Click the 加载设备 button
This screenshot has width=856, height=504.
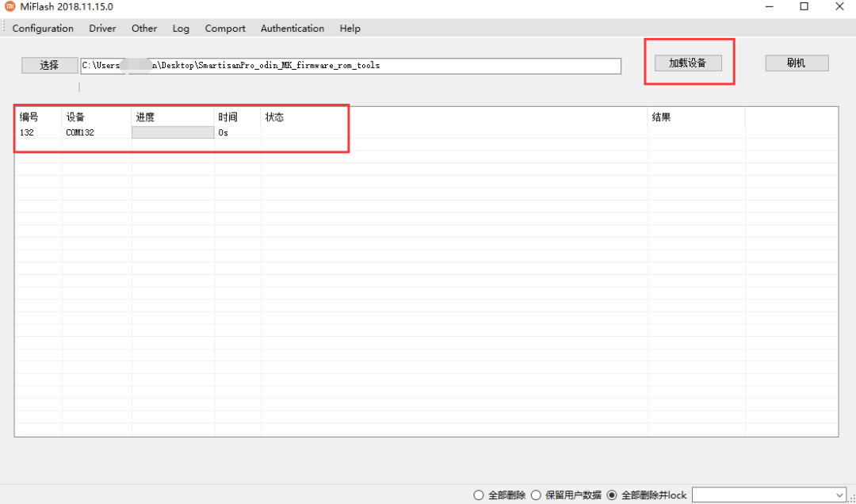688,63
